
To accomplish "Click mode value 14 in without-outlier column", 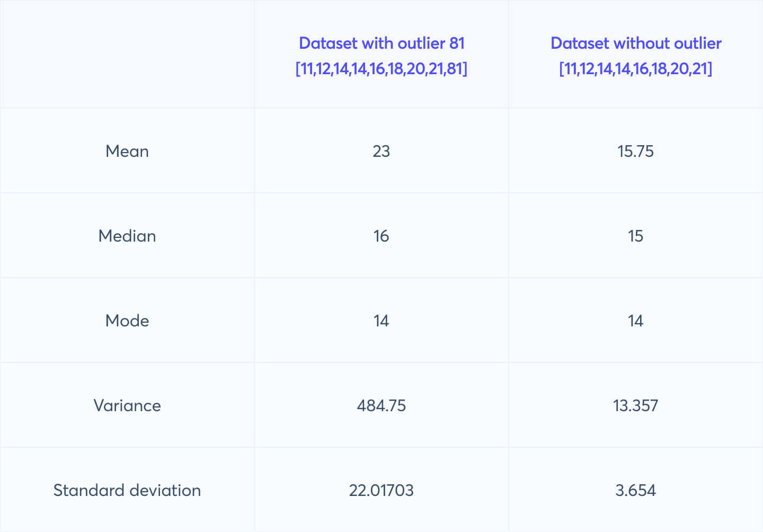I will [x=636, y=321].
